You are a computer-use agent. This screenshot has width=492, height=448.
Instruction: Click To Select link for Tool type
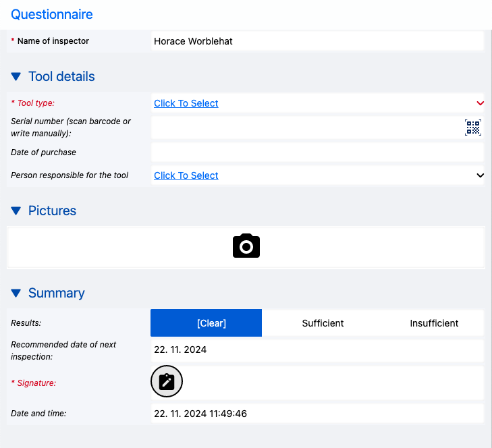pos(186,103)
